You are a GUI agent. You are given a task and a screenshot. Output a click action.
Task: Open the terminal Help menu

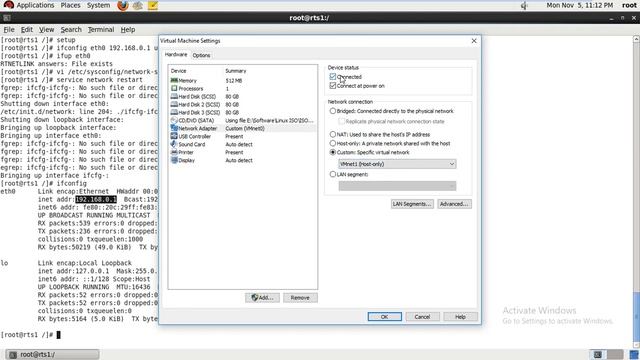coord(128,29)
